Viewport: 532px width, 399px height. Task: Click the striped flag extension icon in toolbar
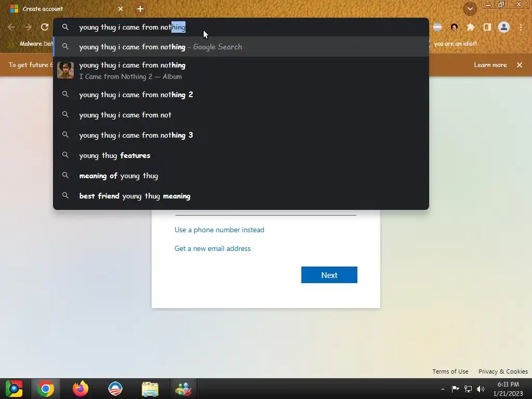437,27
